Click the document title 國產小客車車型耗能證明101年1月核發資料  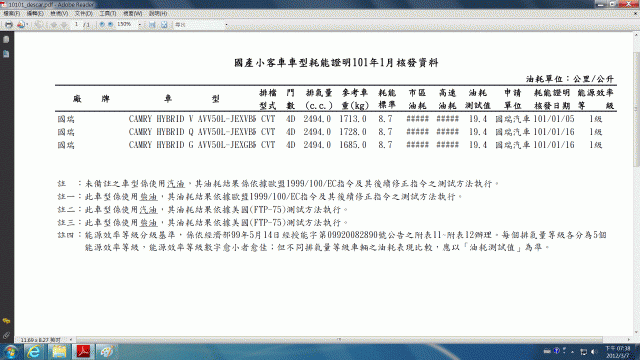click(x=336, y=63)
